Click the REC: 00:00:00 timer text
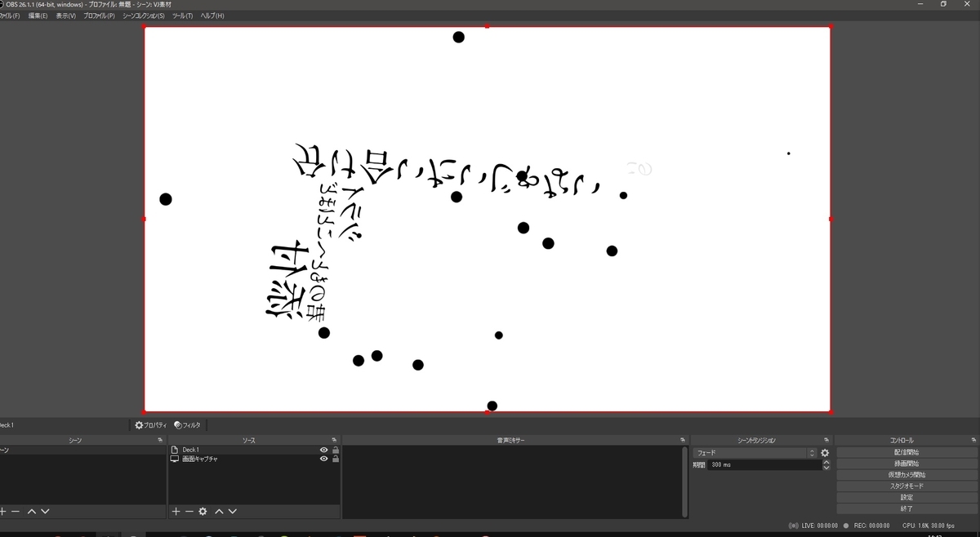Screen dimensions: 980x537 (871, 526)
